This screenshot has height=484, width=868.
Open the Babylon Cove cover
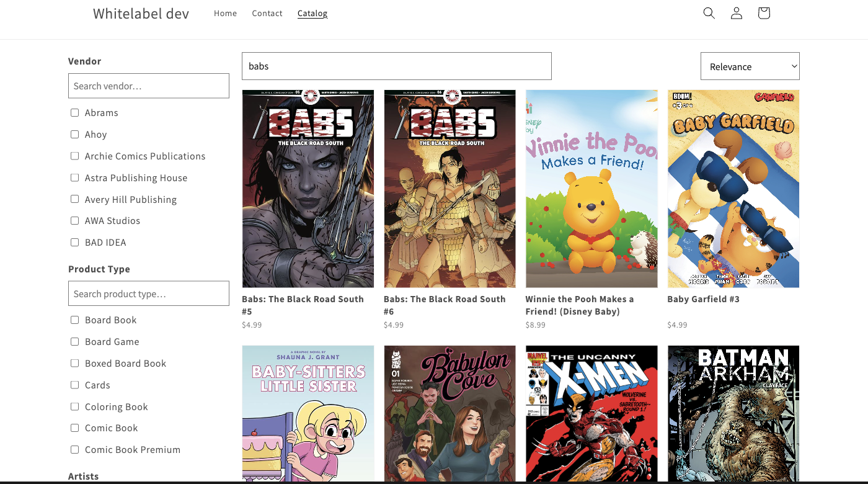point(450,413)
